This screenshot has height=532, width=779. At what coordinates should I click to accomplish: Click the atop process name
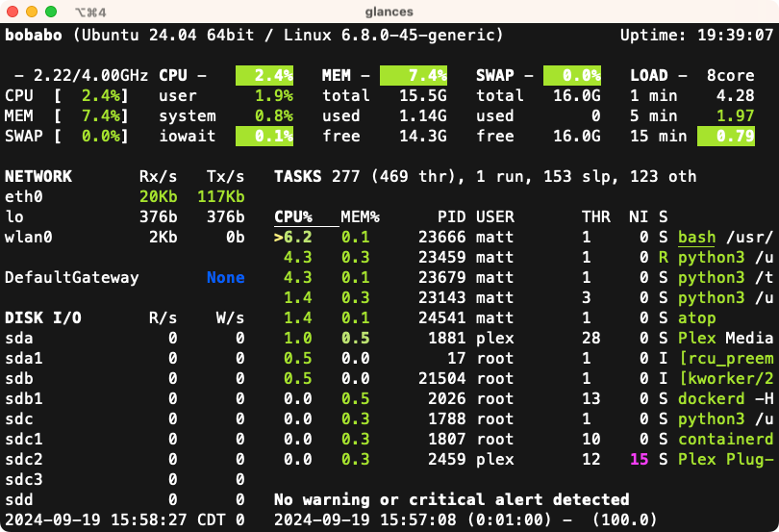click(697, 317)
